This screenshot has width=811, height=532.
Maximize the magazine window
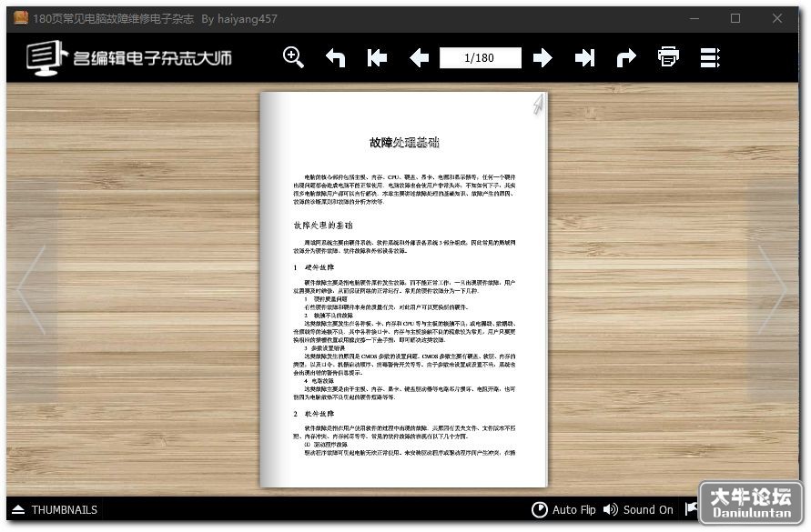click(735, 18)
